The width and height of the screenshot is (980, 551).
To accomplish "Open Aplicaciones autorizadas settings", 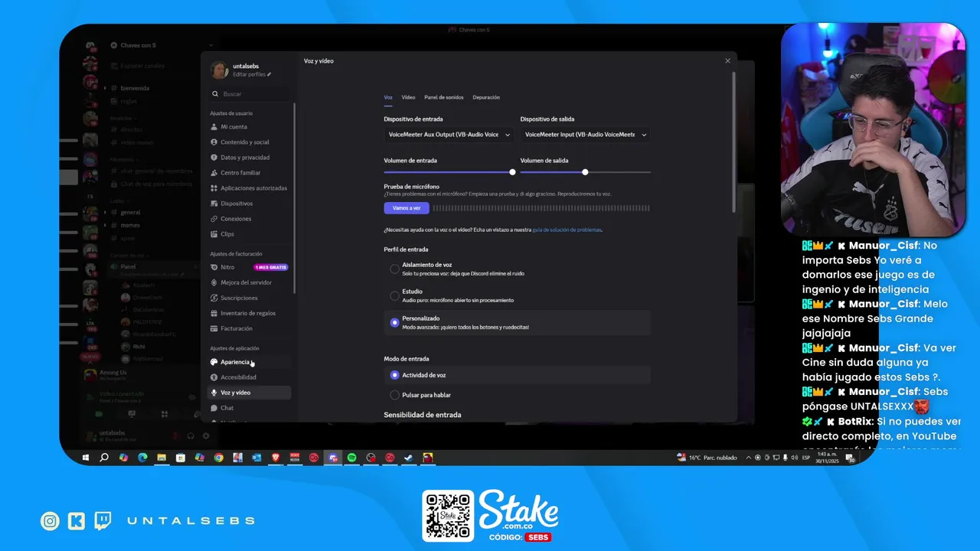I will pyautogui.click(x=250, y=188).
